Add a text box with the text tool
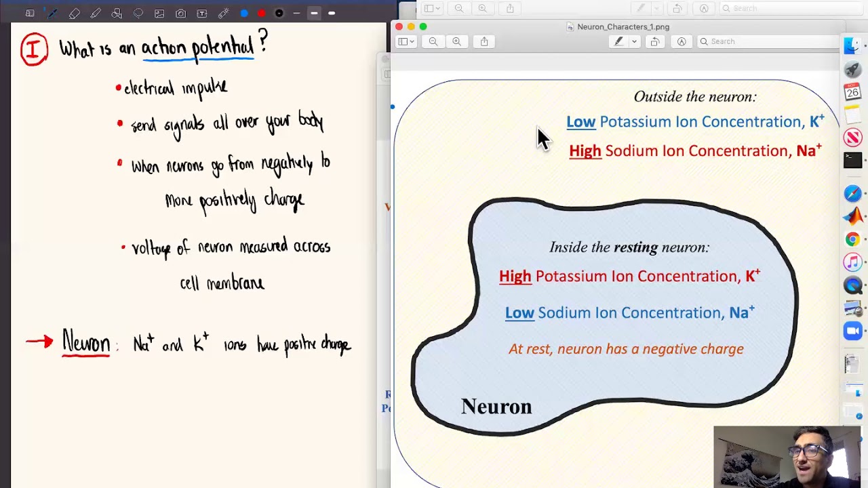868x488 pixels. point(202,13)
